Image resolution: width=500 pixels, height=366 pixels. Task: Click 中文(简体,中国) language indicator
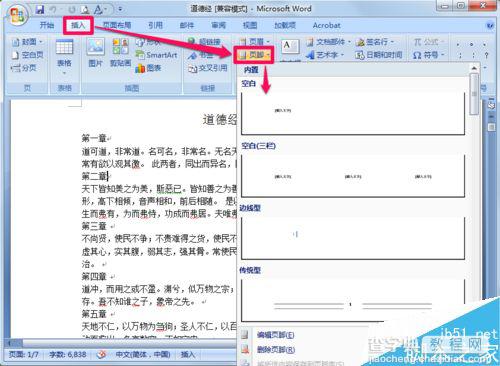(143, 355)
